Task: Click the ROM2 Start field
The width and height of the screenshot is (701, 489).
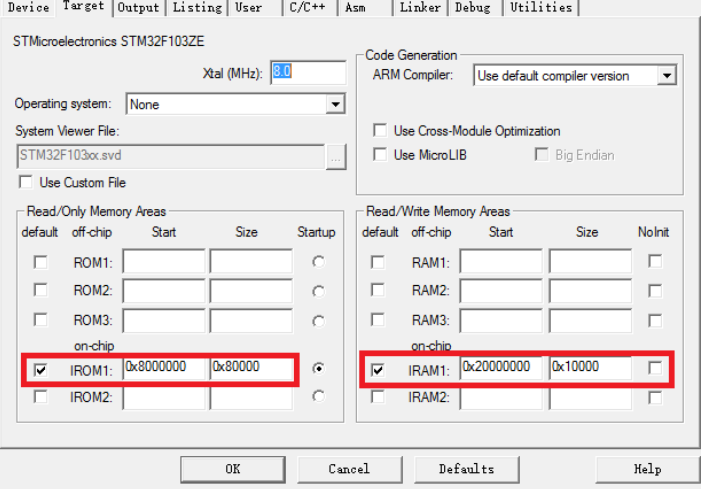Action: click(164, 291)
